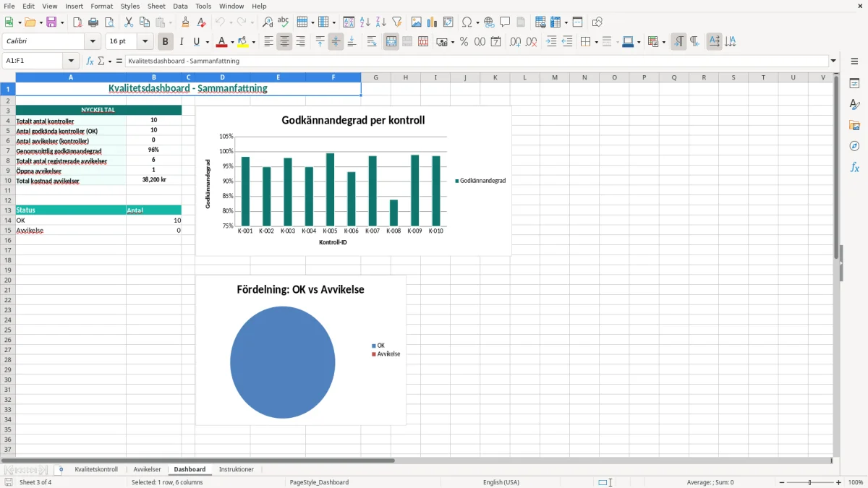This screenshot has width=868, height=488.
Task: Click the Copy icon
Action: pos(145,22)
